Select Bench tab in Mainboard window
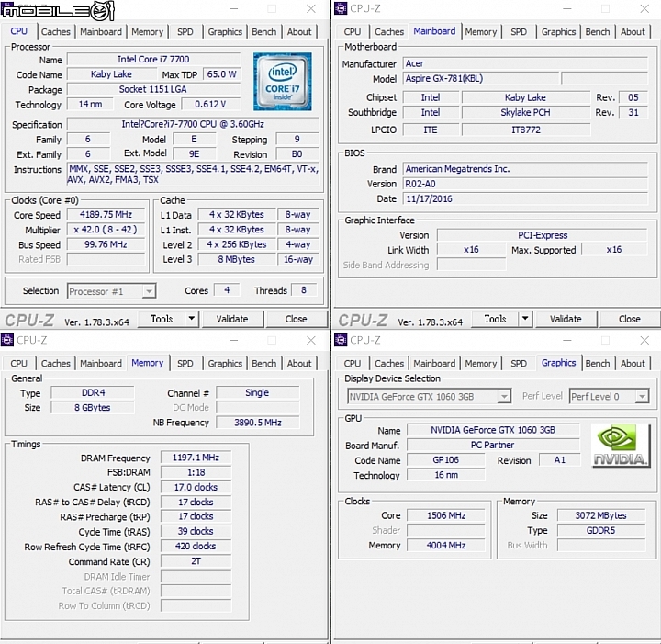 tap(598, 32)
